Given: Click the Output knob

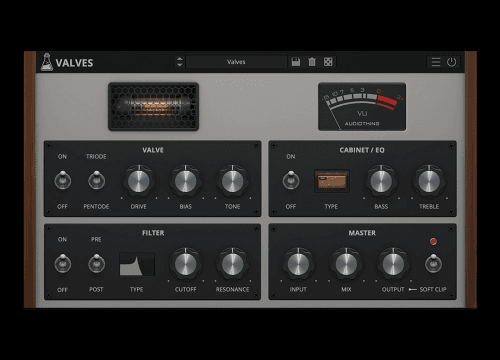Looking at the screenshot, I should (x=393, y=264).
